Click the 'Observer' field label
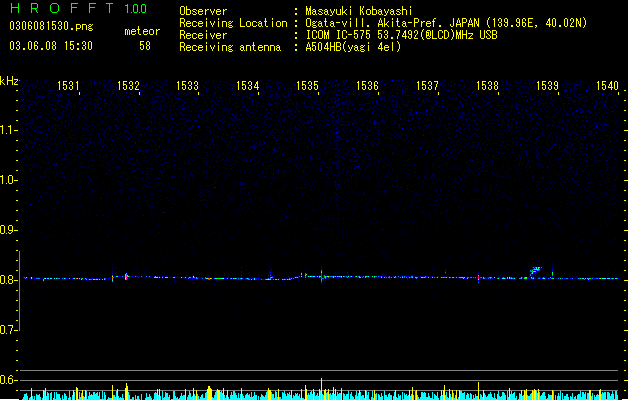629x400 pixels. (203, 11)
